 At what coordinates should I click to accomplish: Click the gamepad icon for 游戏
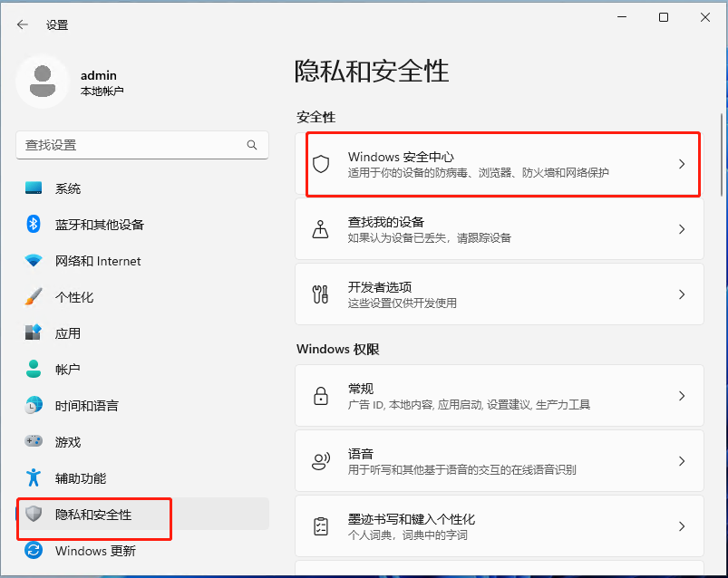34,440
